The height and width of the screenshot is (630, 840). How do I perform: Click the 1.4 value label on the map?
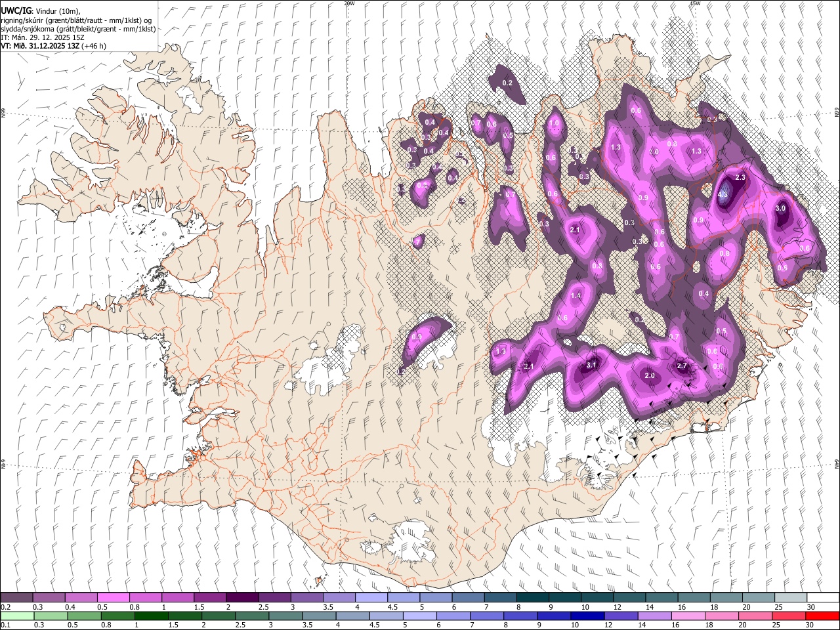[576, 296]
